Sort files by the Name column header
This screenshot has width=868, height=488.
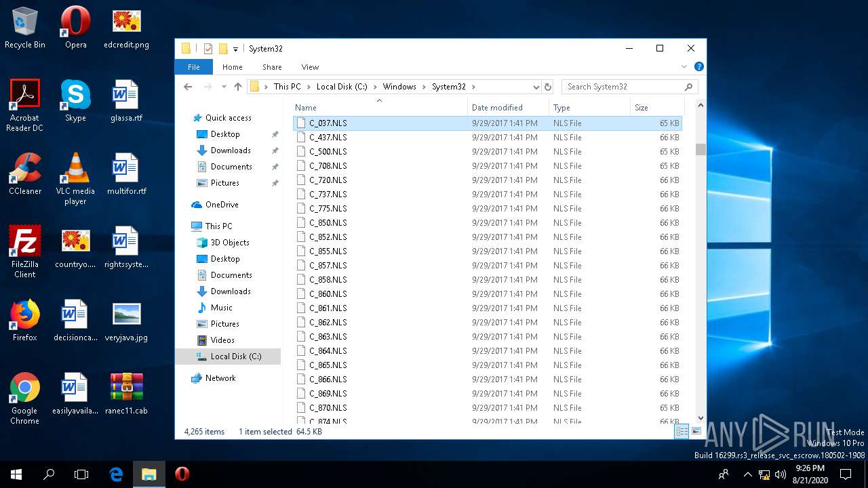[x=379, y=107]
